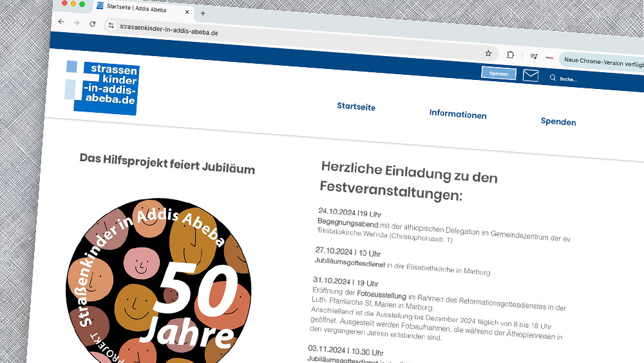644x363 pixels.
Task: Click the macOS yellow minimize button
Action: [x=73, y=4]
